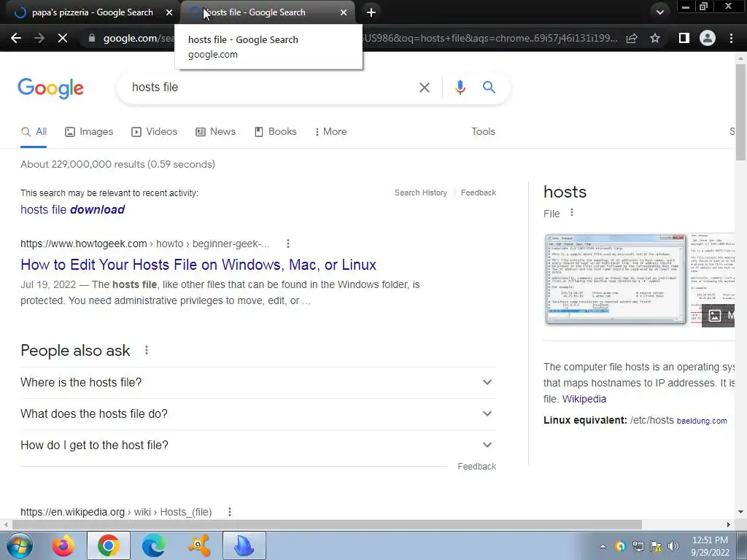The height and width of the screenshot is (560, 747).
Task: Open more images icon in knowledge panel
Action: pyautogui.click(x=719, y=316)
